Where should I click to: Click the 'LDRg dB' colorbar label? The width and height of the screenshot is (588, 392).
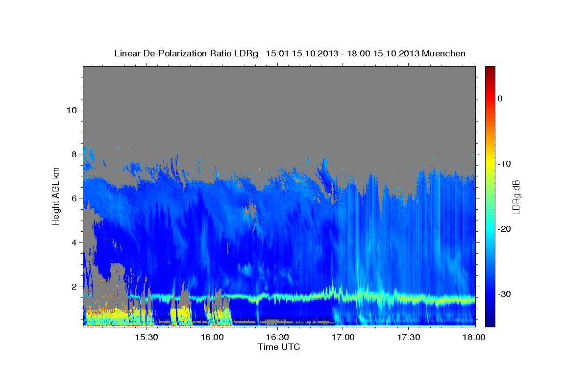tap(516, 197)
